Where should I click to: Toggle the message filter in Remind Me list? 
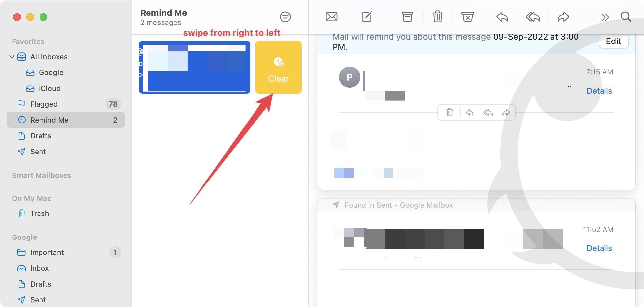pyautogui.click(x=285, y=16)
